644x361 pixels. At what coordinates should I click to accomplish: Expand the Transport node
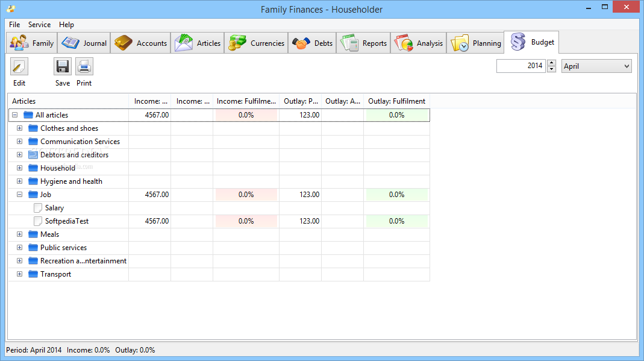point(19,274)
